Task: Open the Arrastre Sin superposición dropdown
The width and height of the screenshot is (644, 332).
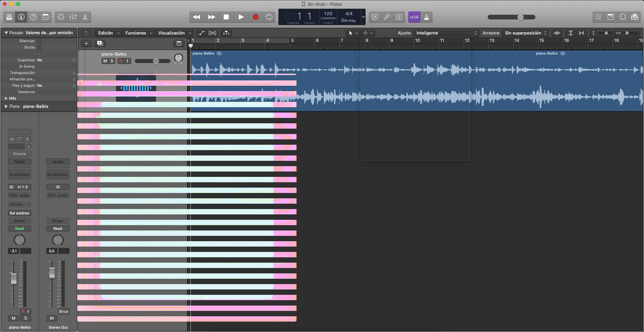Action: pyautogui.click(x=525, y=33)
